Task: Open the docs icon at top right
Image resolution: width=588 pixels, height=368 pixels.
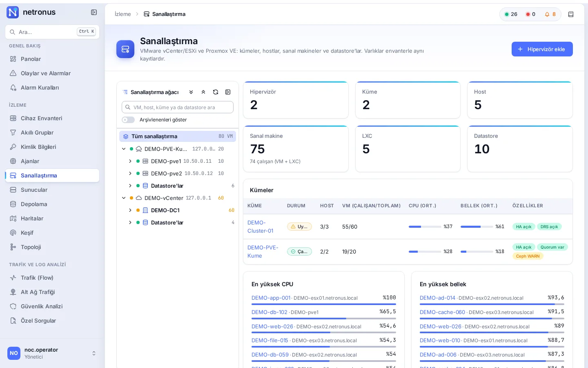Action: (571, 14)
